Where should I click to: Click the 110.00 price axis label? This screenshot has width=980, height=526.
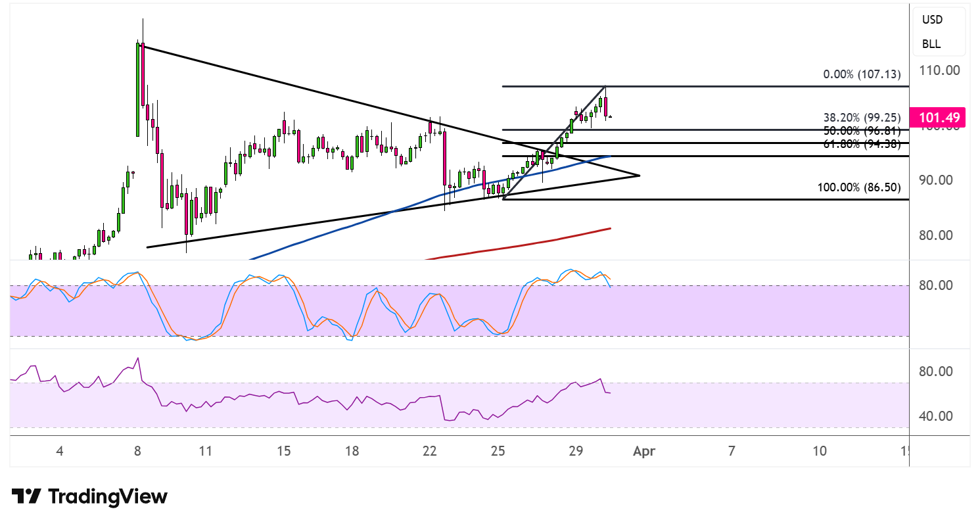tap(939, 70)
